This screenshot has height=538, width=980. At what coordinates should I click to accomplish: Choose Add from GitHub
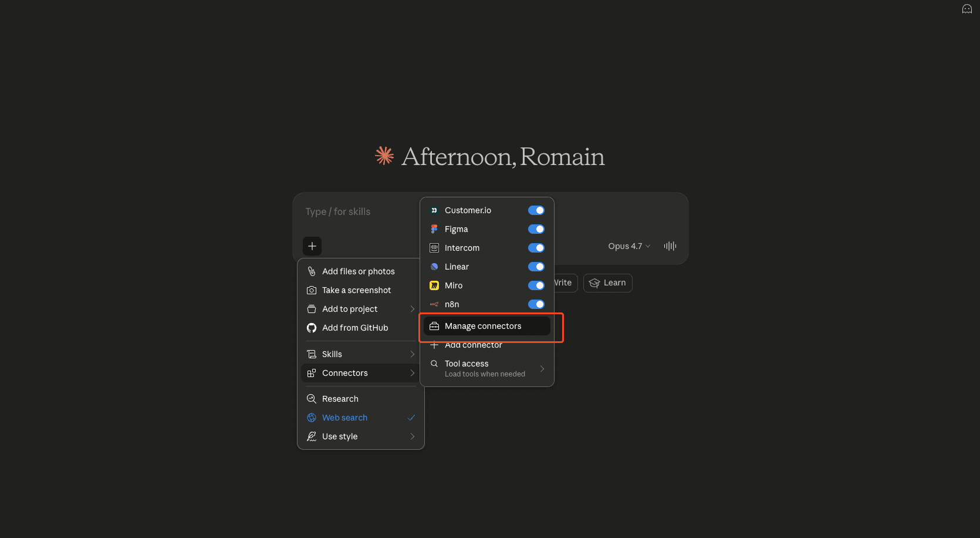point(355,327)
